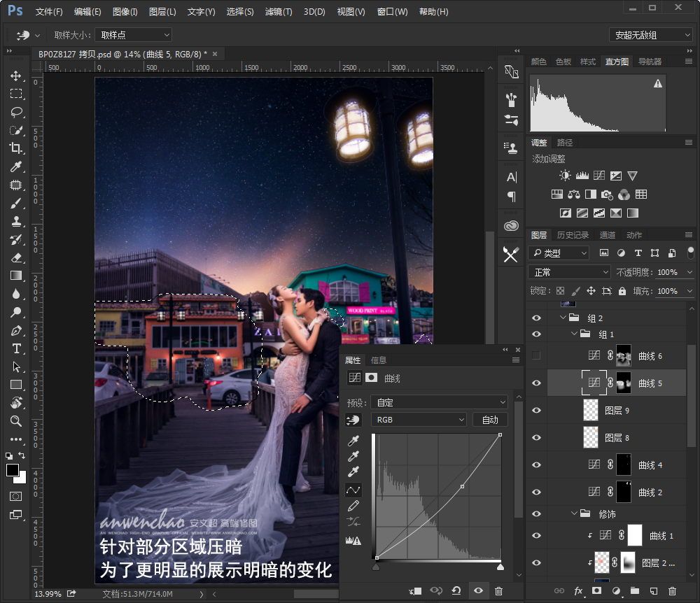Select the Eraser tool

16,257
